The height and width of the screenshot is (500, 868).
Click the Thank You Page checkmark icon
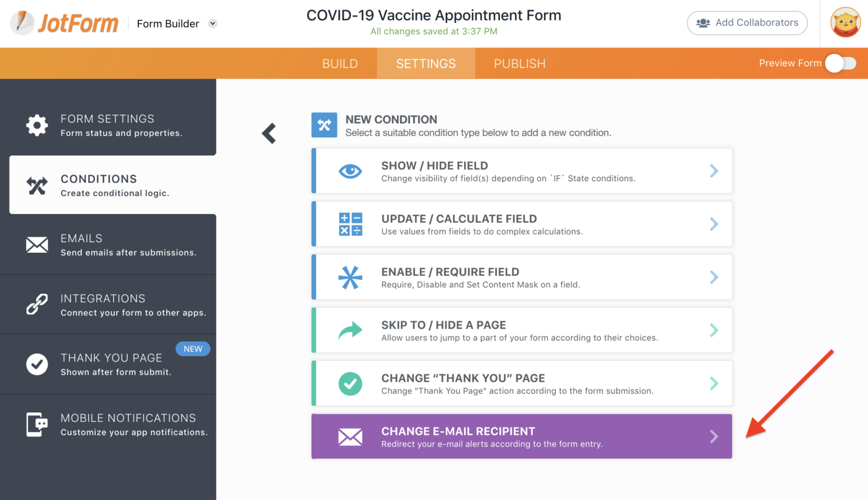coord(37,364)
